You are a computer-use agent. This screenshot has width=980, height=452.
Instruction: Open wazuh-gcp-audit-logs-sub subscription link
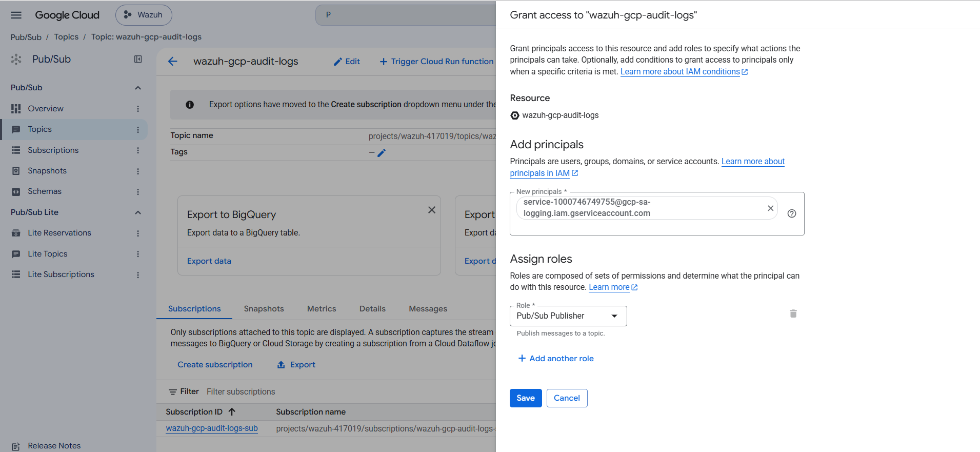pyautogui.click(x=212, y=428)
